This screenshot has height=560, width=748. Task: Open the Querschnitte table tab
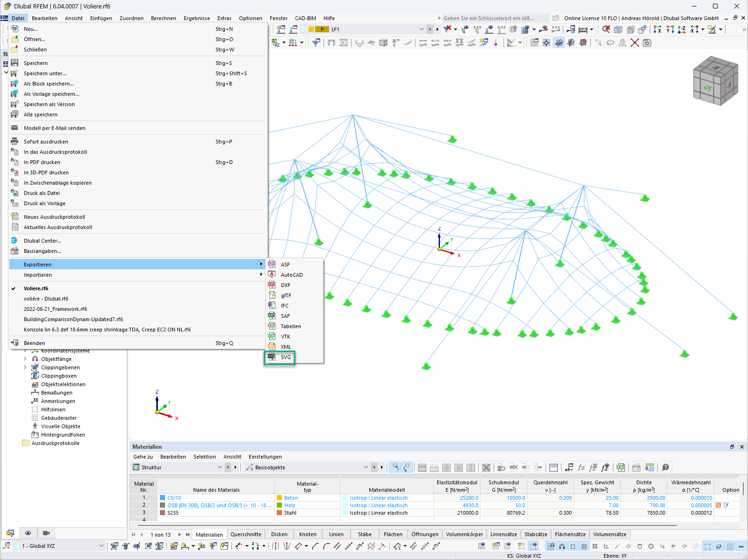[x=246, y=534]
